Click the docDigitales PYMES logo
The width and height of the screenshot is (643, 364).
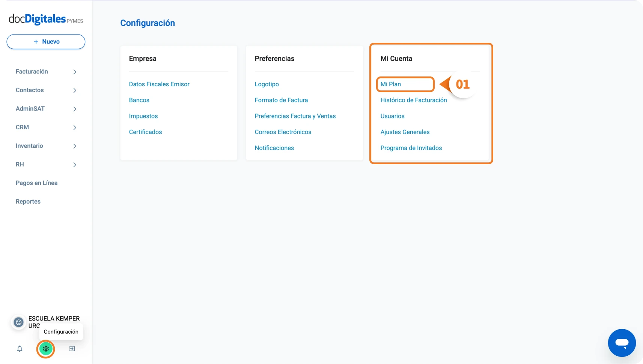pyautogui.click(x=46, y=19)
